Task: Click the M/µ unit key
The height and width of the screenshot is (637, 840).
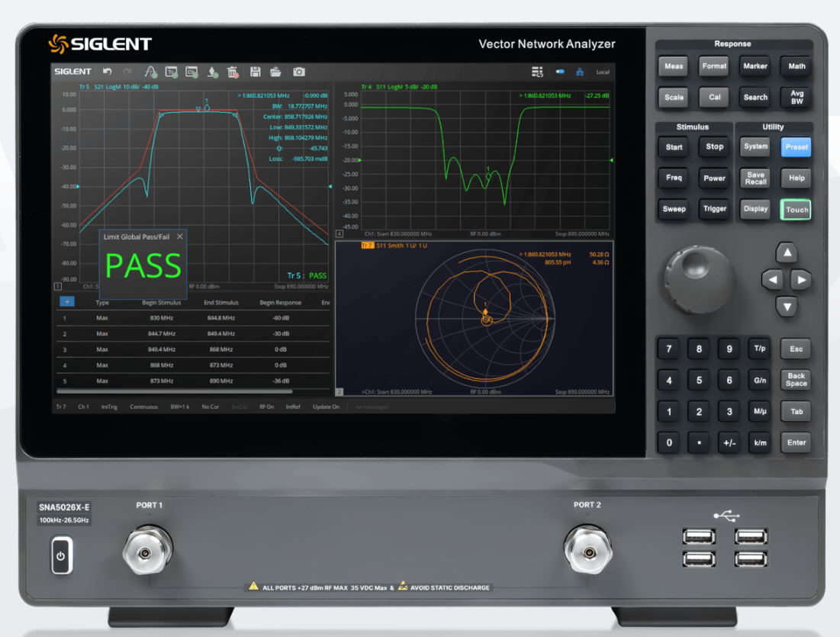Action: click(760, 411)
